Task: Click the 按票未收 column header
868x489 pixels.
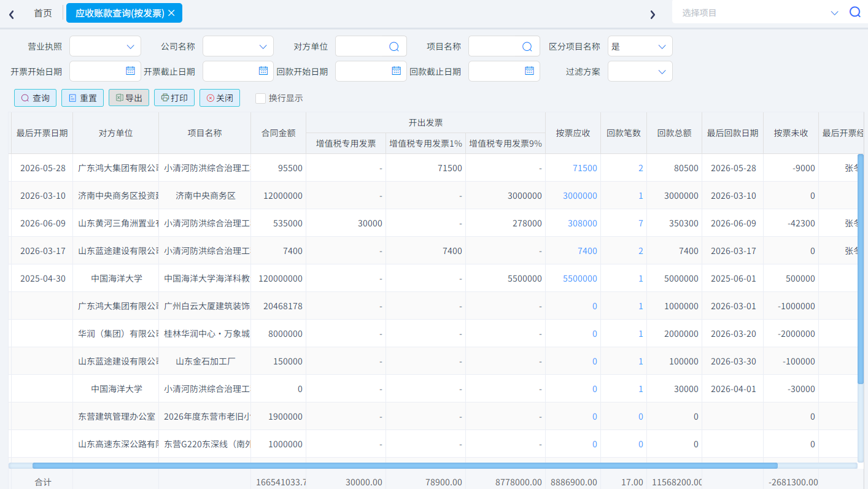Action: click(x=791, y=133)
